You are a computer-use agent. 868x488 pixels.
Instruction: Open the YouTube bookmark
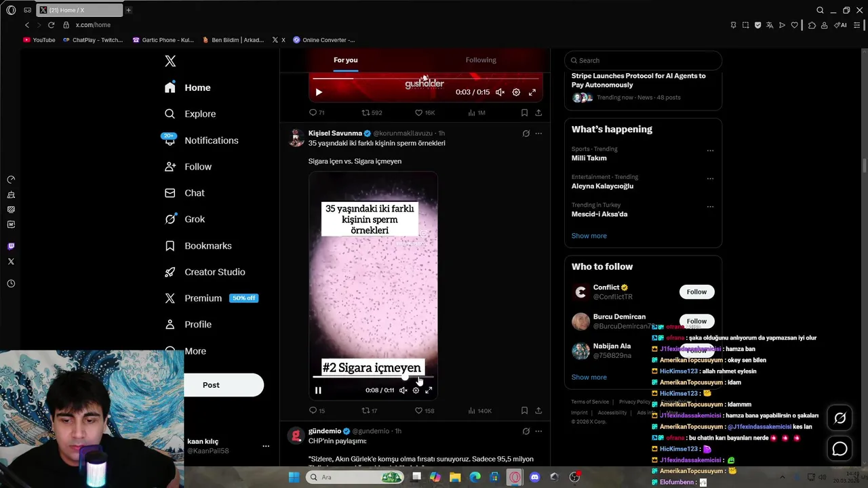(x=39, y=40)
